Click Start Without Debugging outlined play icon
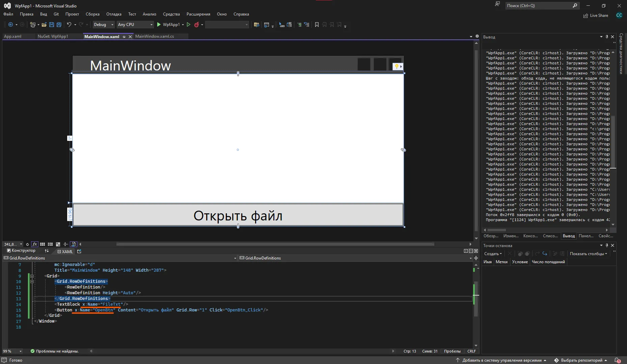This screenshot has width=627, height=364. click(189, 25)
